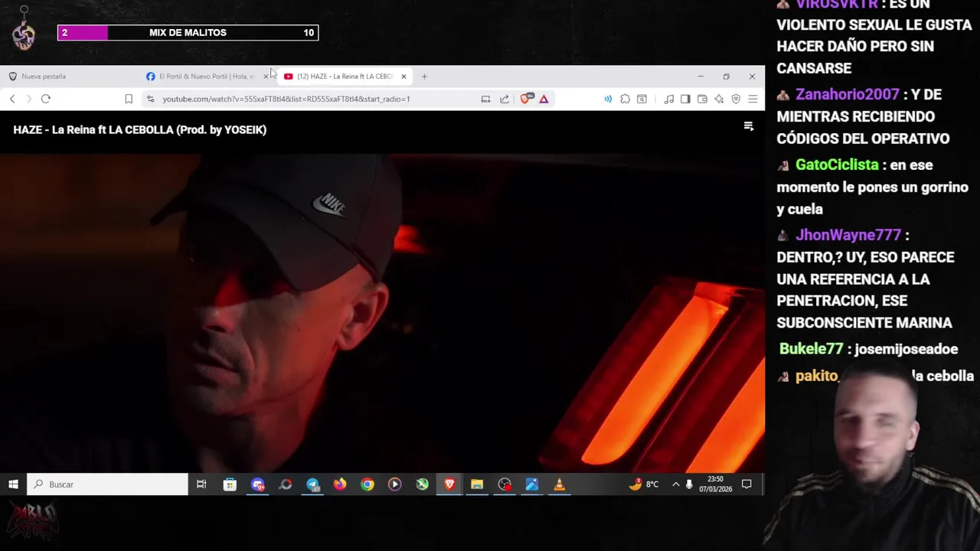
Task: Open the site settings icon beside the URL
Action: point(150,99)
